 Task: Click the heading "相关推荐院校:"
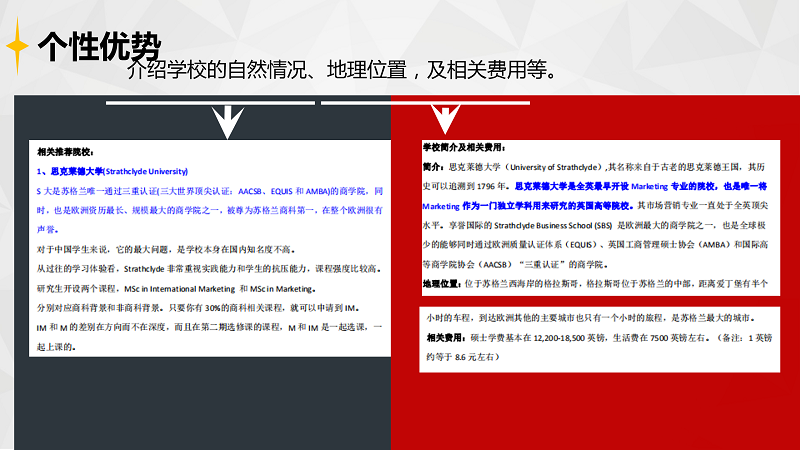pos(65,152)
